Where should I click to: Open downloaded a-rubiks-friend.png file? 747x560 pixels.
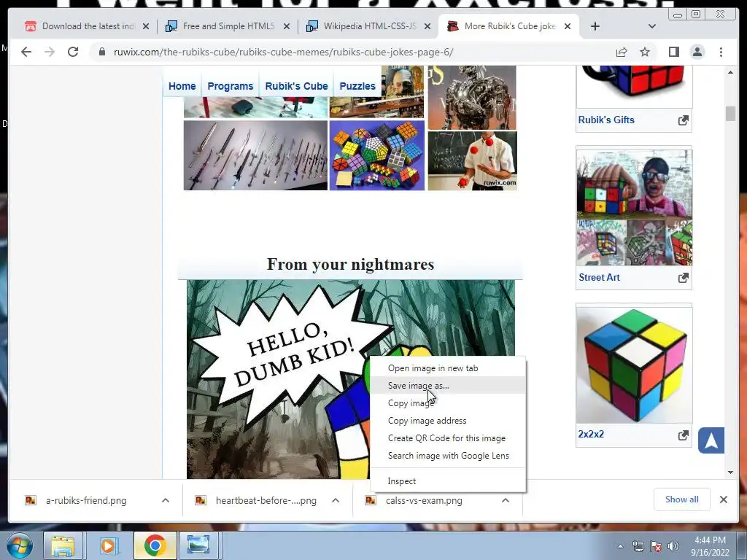point(86,500)
